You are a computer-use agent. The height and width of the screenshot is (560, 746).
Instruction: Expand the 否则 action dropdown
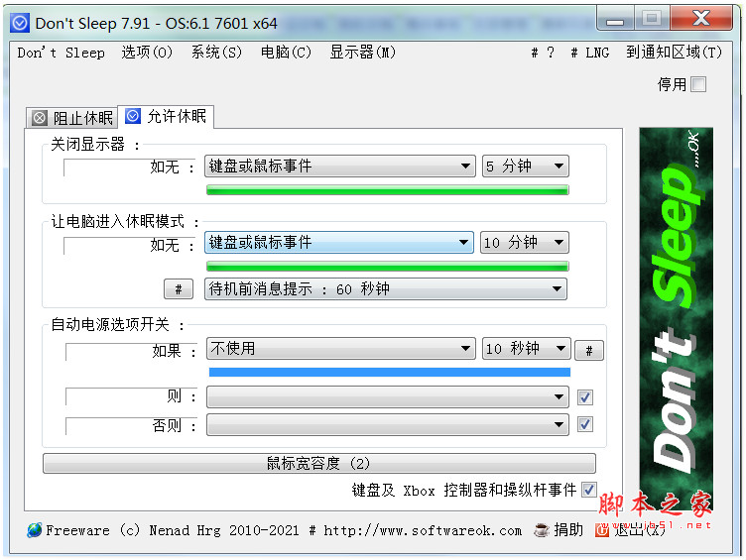(x=387, y=424)
